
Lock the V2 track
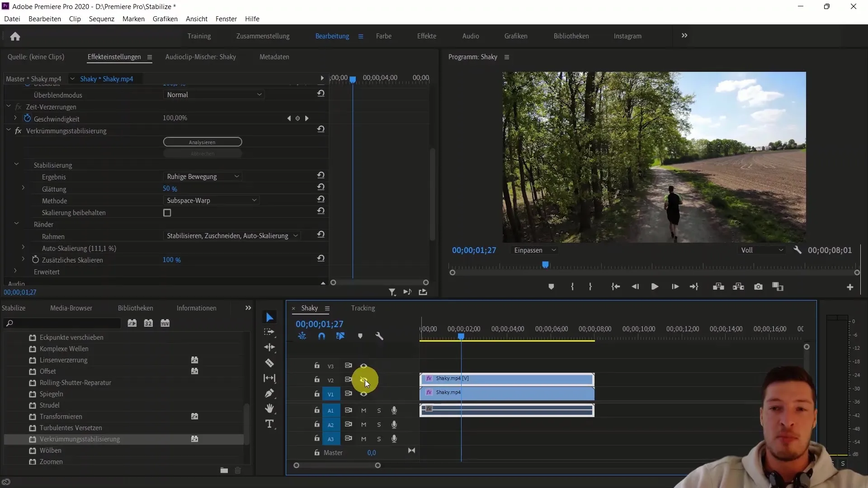coord(317,380)
